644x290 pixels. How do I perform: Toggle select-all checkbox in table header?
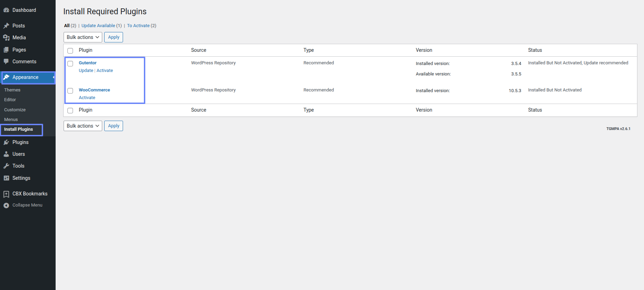click(x=70, y=51)
